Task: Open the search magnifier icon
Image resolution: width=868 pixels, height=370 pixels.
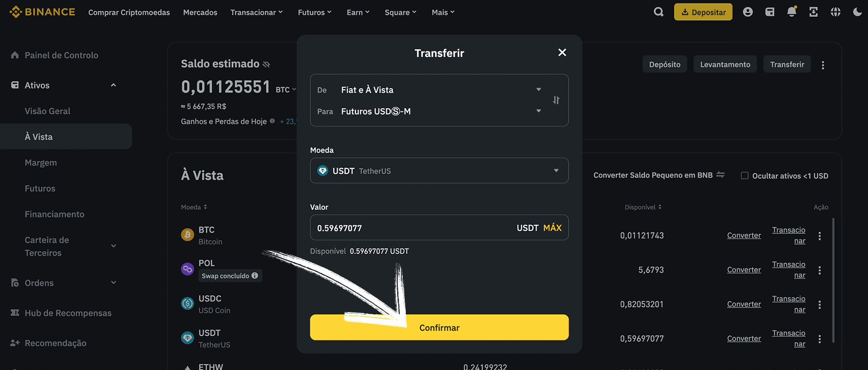Action: (658, 12)
